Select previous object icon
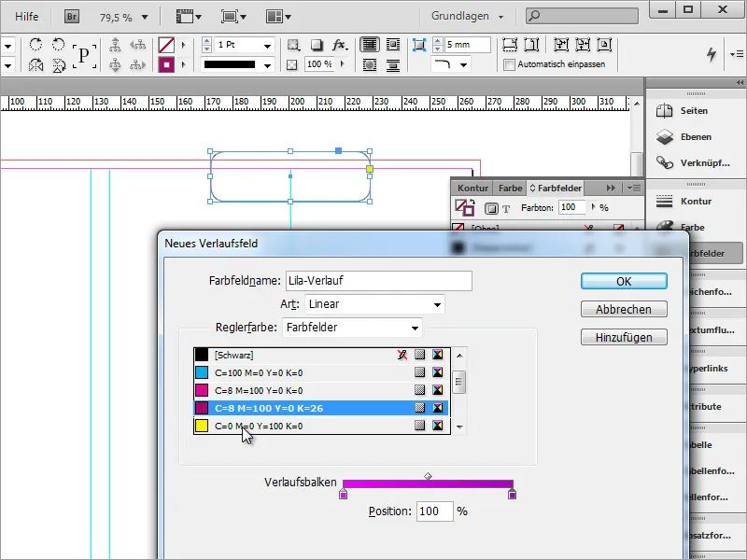Screen dimensions: 747x560 (x=137, y=45)
